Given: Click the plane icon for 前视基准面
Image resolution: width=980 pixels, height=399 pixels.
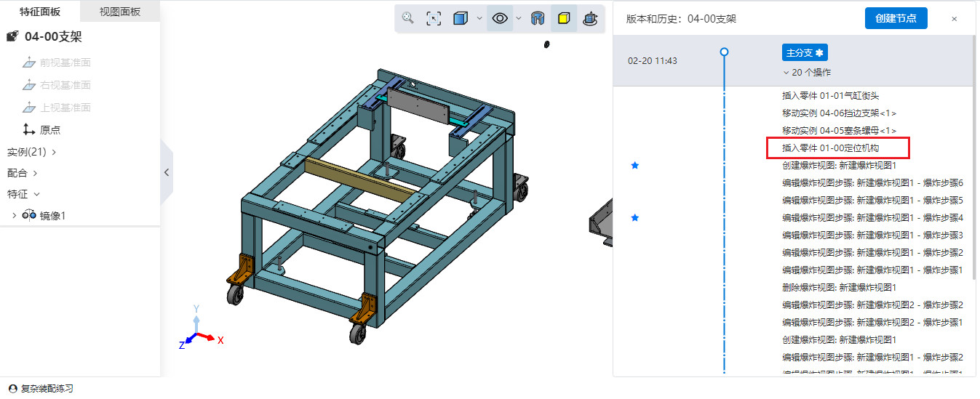Looking at the screenshot, I should [28, 63].
